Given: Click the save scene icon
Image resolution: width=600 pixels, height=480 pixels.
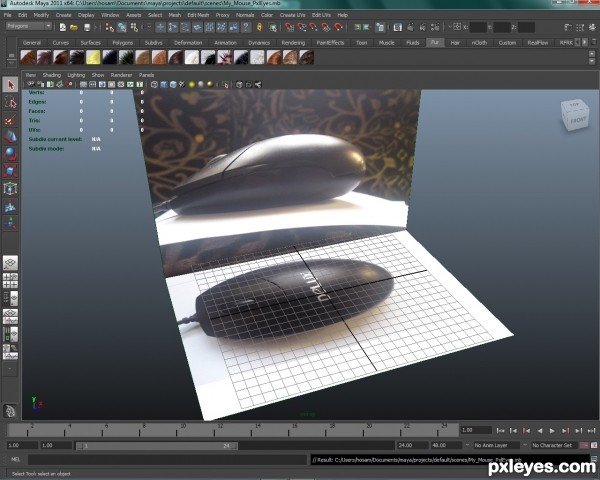Looking at the screenshot, I should tap(87, 27).
